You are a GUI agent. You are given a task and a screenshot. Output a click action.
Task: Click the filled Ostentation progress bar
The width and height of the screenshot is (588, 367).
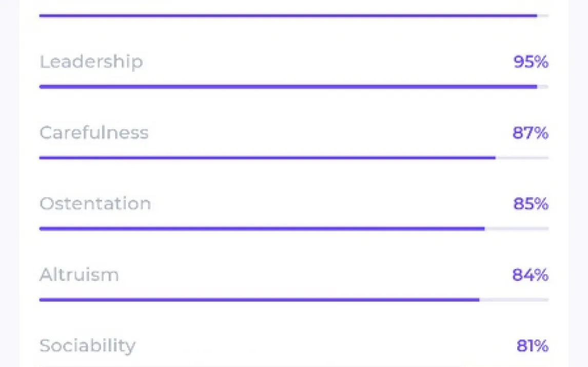(x=262, y=229)
